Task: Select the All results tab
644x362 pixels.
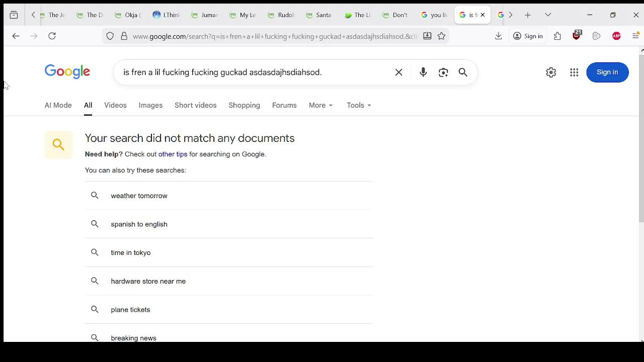Action: point(88,105)
